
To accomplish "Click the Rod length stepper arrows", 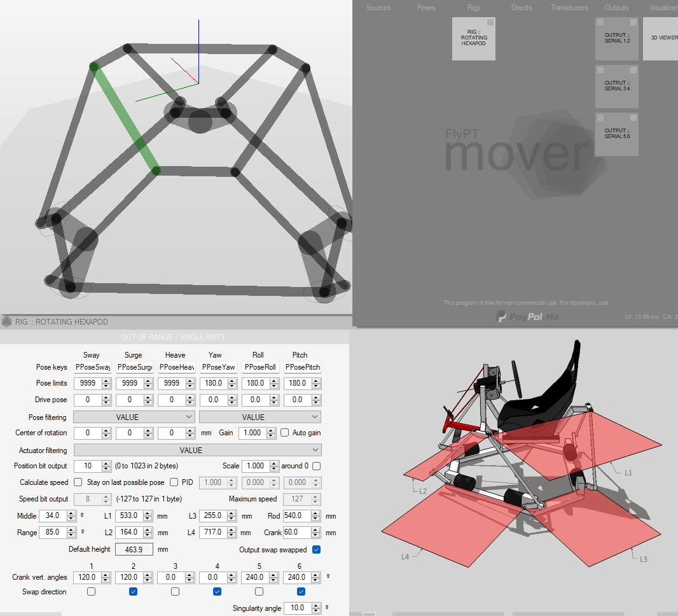I will pos(315,515).
